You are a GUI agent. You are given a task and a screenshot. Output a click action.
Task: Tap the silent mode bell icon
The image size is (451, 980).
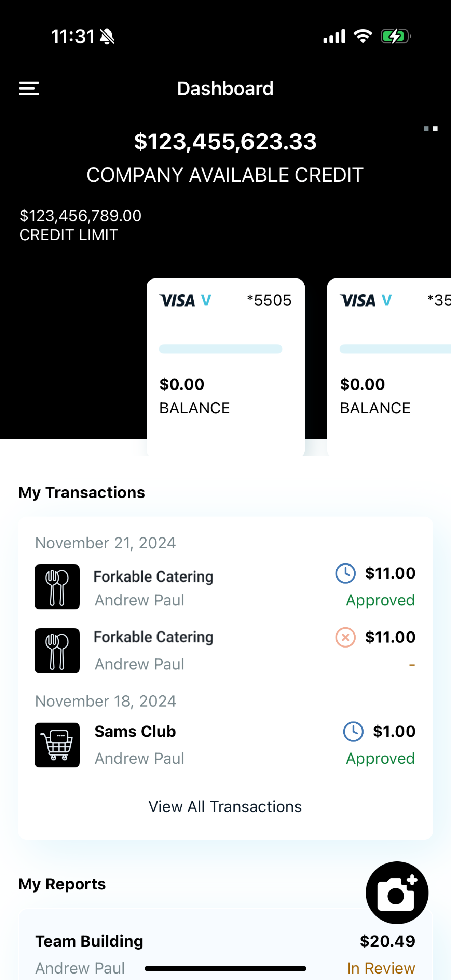pyautogui.click(x=107, y=37)
